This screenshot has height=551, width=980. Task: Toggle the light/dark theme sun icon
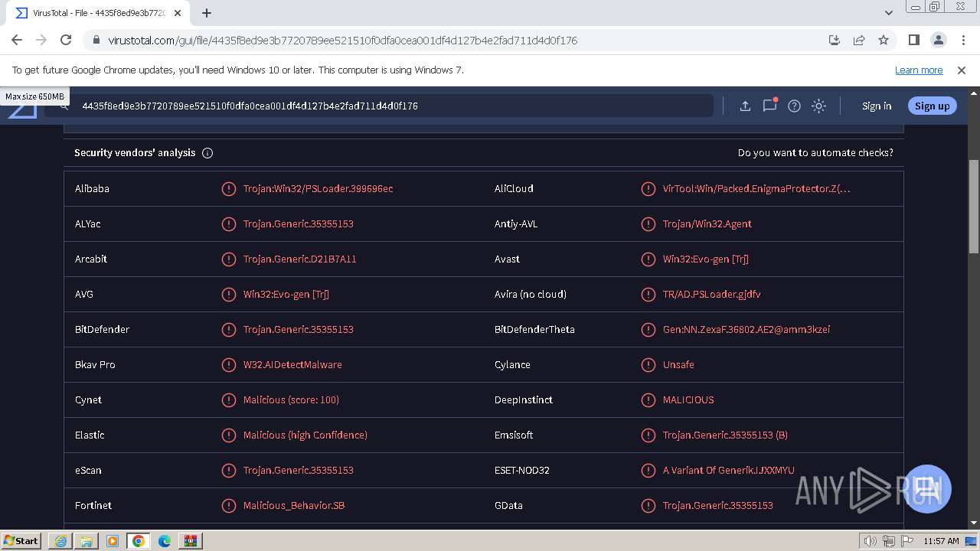(x=818, y=106)
